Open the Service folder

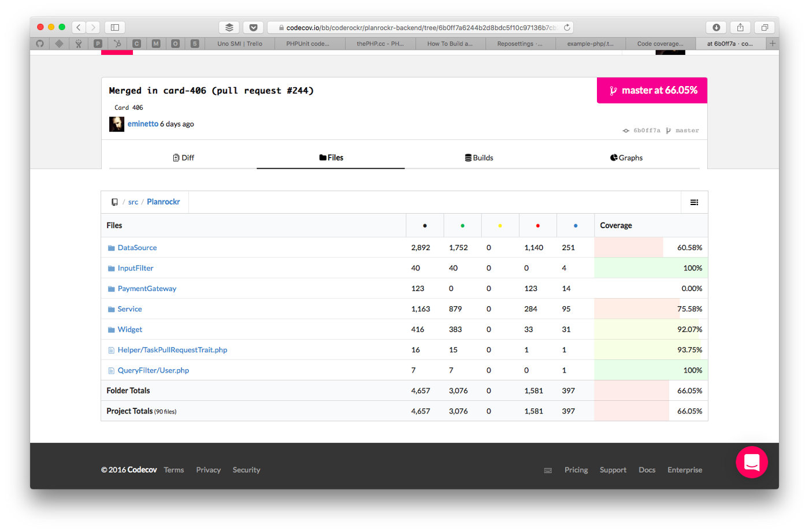[129, 309]
